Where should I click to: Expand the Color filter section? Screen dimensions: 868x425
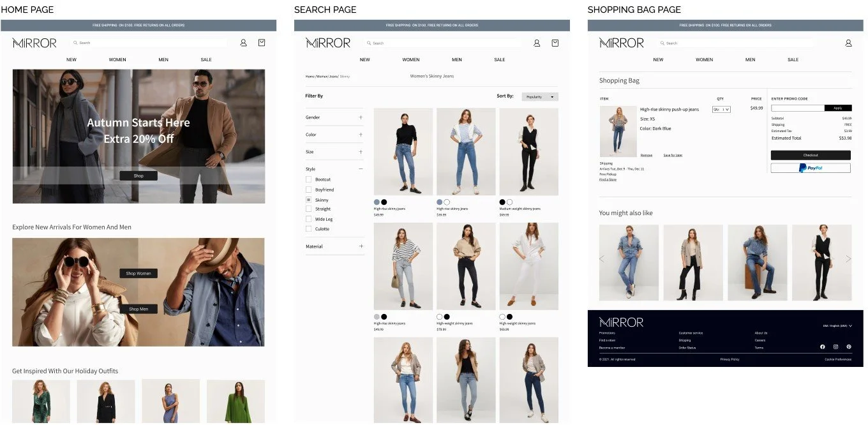pos(361,135)
